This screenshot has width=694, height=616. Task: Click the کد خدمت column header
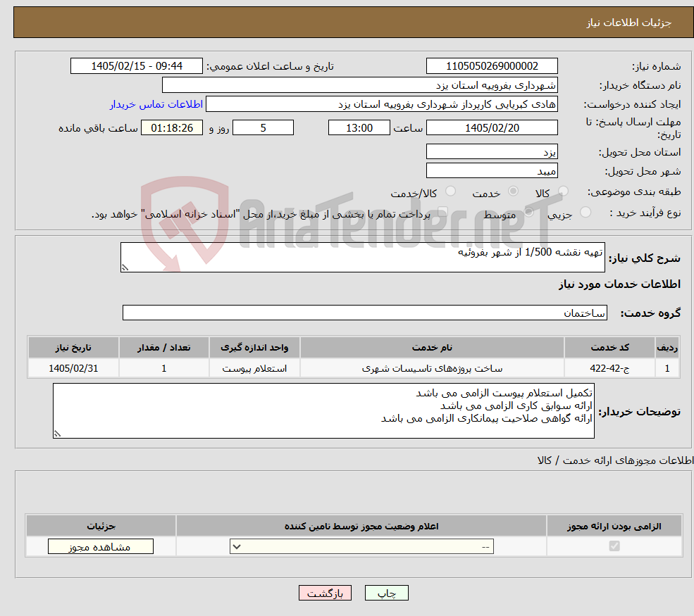click(609, 348)
